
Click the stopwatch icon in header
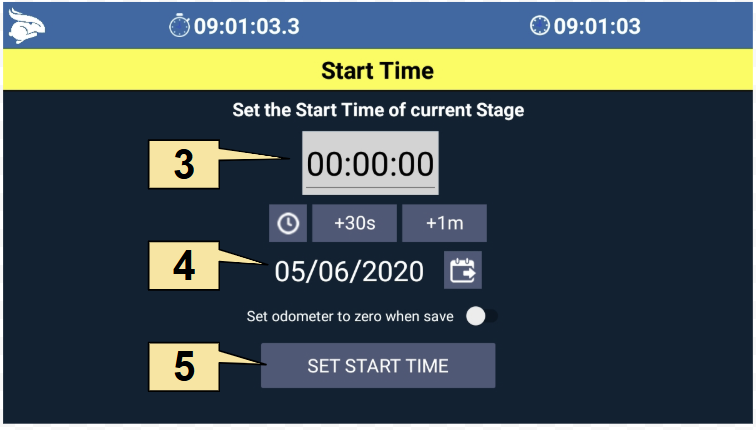click(x=179, y=26)
